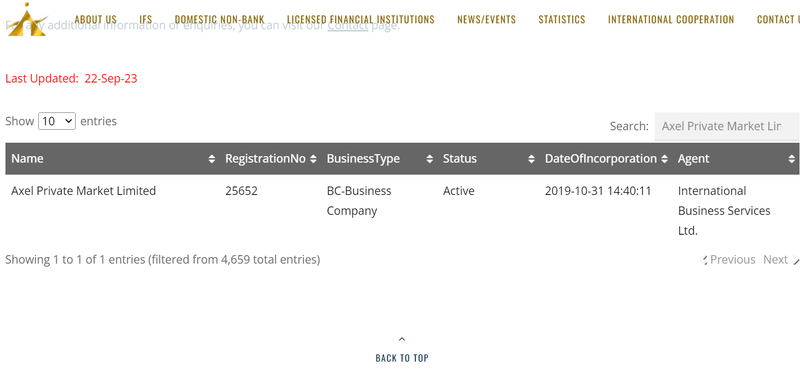Sort table by Status column
Viewport: 800px width, 374px height.
pyautogui.click(x=488, y=159)
